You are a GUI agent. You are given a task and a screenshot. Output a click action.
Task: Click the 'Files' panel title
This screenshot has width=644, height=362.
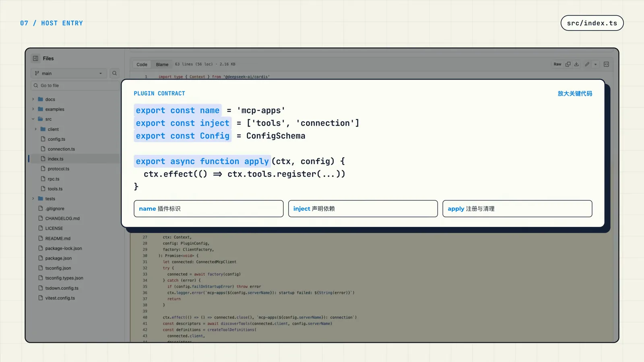[x=48, y=58]
